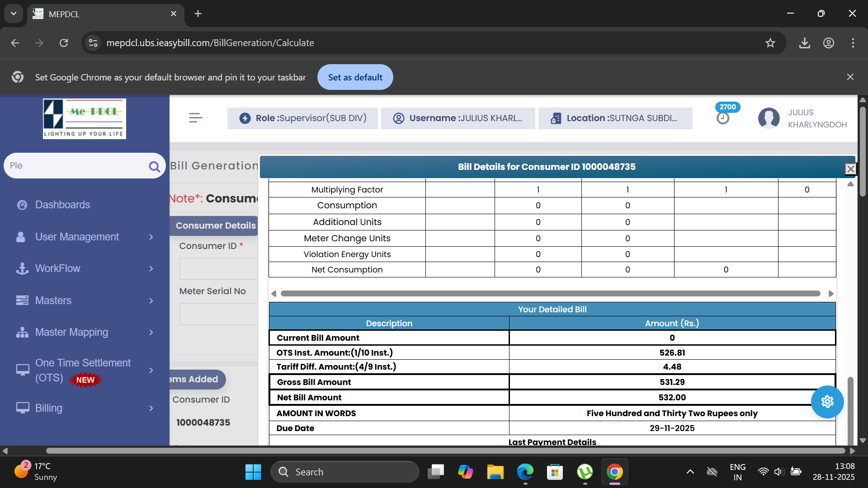The image size is (868, 488).
Task: Click Set as default button
Action: click(x=355, y=77)
